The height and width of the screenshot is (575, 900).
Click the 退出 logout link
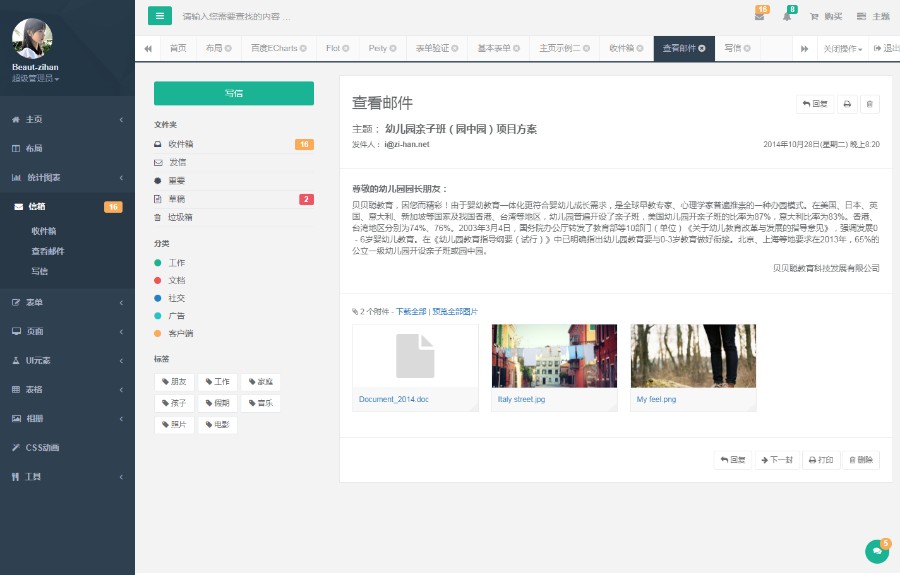click(886, 49)
